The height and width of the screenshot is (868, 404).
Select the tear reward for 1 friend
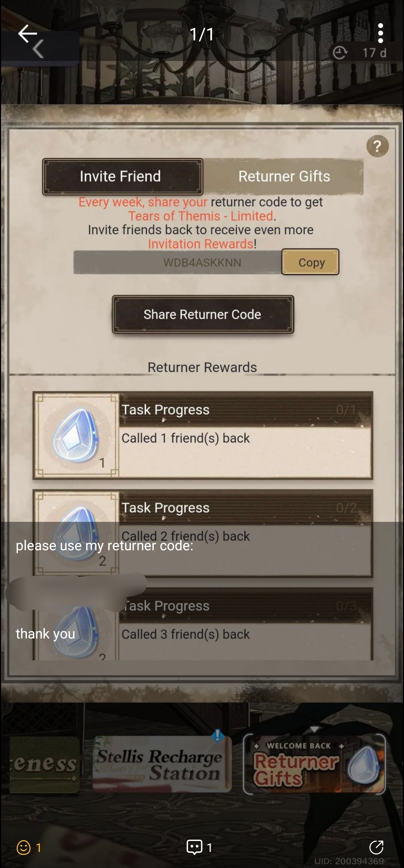(76, 435)
